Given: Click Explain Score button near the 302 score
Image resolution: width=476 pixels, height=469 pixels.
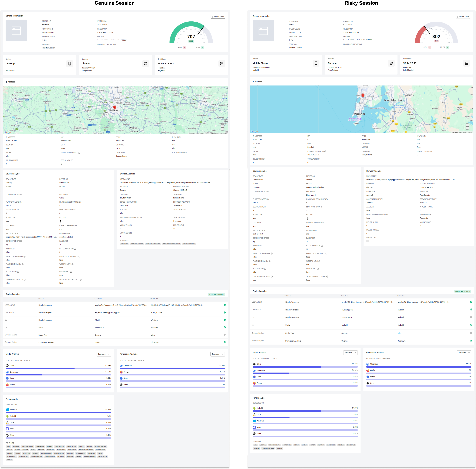Looking at the screenshot, I should click(x=463, y=17).
